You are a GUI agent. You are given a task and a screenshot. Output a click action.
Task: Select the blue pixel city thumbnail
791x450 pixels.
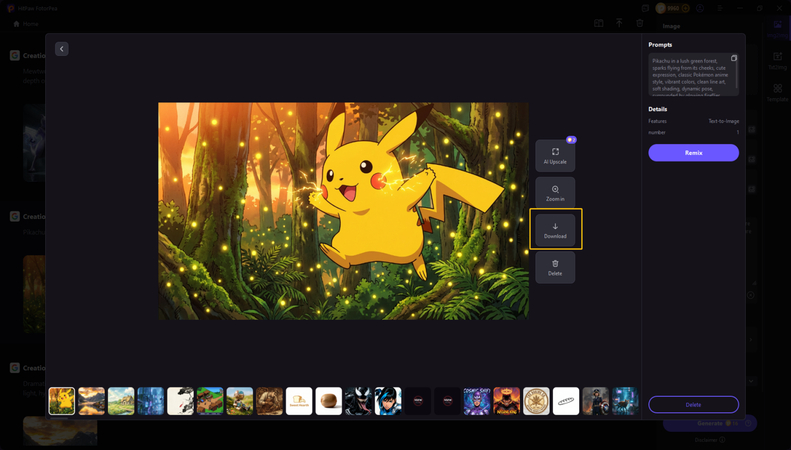coord(151,401)
